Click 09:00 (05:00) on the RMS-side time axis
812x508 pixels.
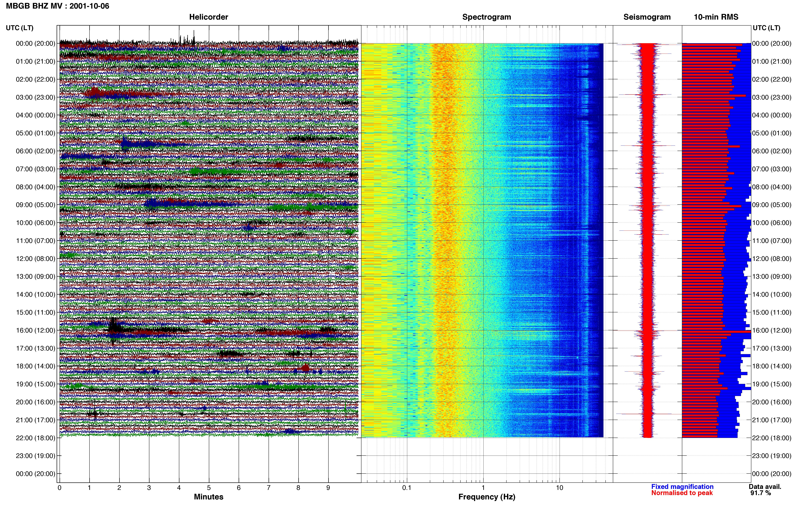[772, 205]
